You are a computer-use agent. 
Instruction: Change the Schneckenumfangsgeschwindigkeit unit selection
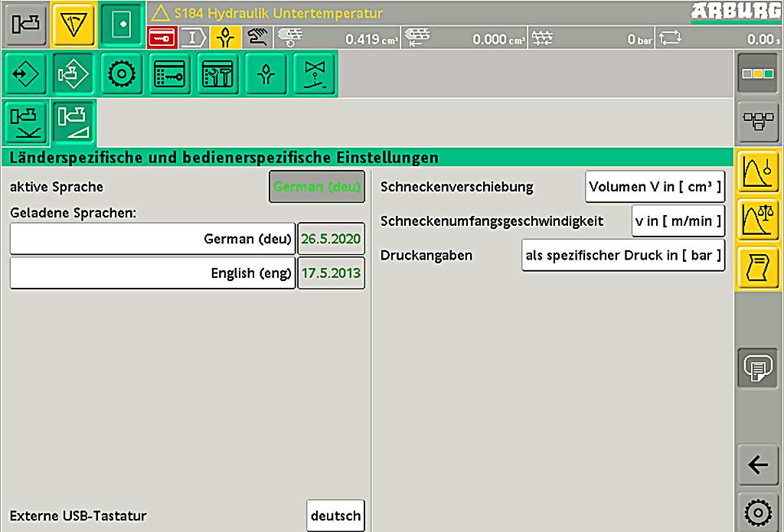pyautogui.click(x=678, y=221)
